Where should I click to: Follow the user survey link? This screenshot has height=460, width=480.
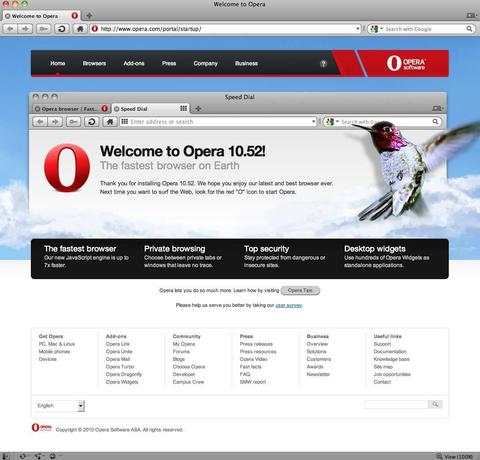[x=289, y=305]
